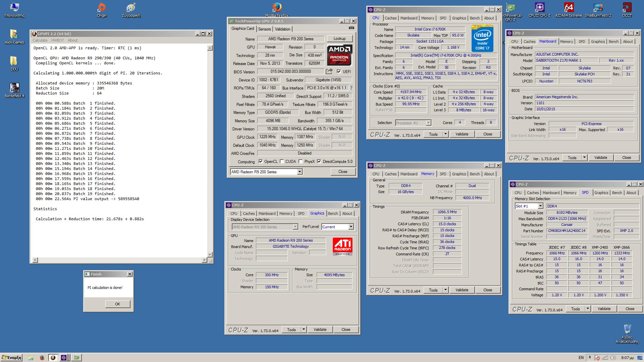Click the volume speaker tray icon
The image size is (644, 362).
[x=613, y=358]
